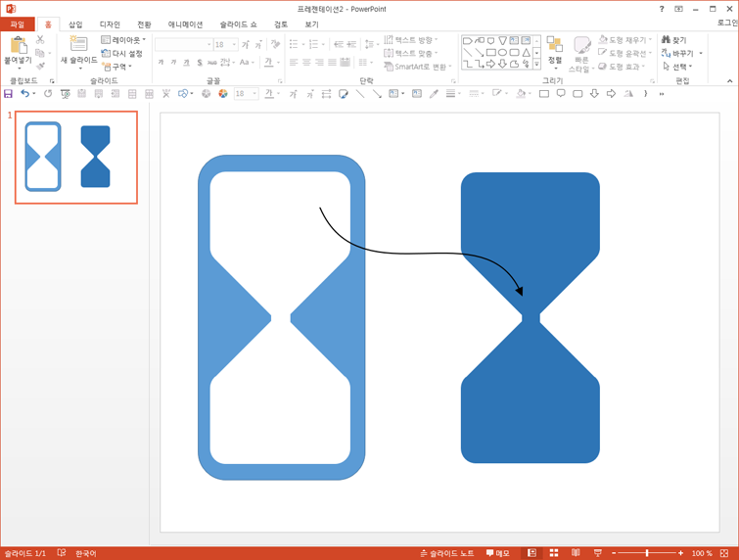This screenshot has width=739, height=560.
Task: Click the color wheel icon in the quick access toolbar
Action: (x=223, y=94)
